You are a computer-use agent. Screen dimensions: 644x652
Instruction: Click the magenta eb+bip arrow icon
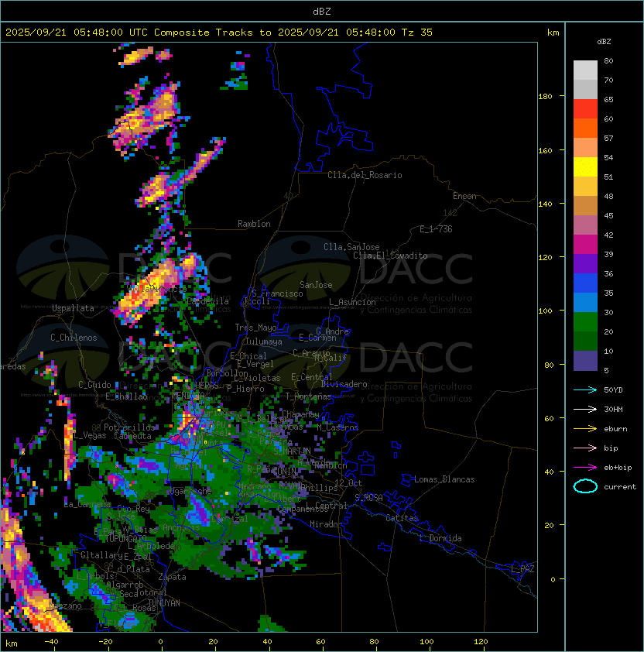(x=585, y=468)
